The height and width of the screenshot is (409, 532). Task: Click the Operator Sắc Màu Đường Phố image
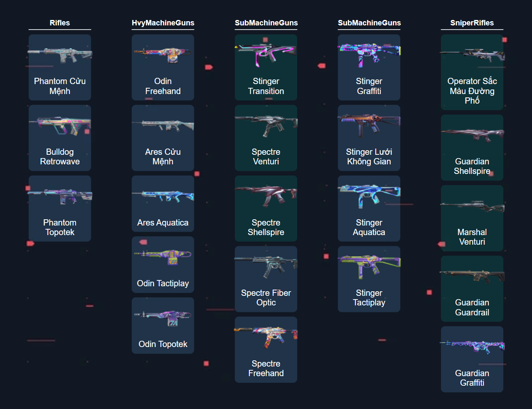pyautogui.click(x=472, y=55)
